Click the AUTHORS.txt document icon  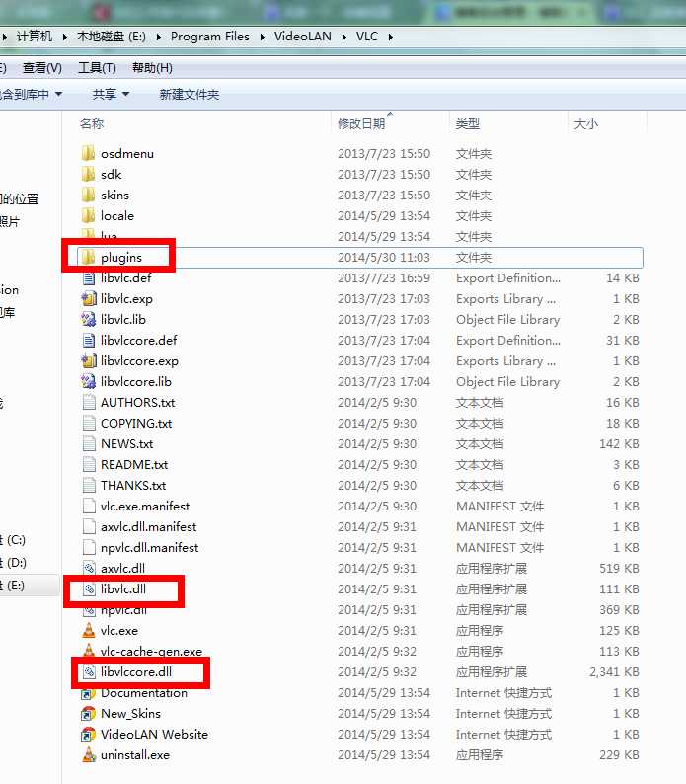point(89,402)
